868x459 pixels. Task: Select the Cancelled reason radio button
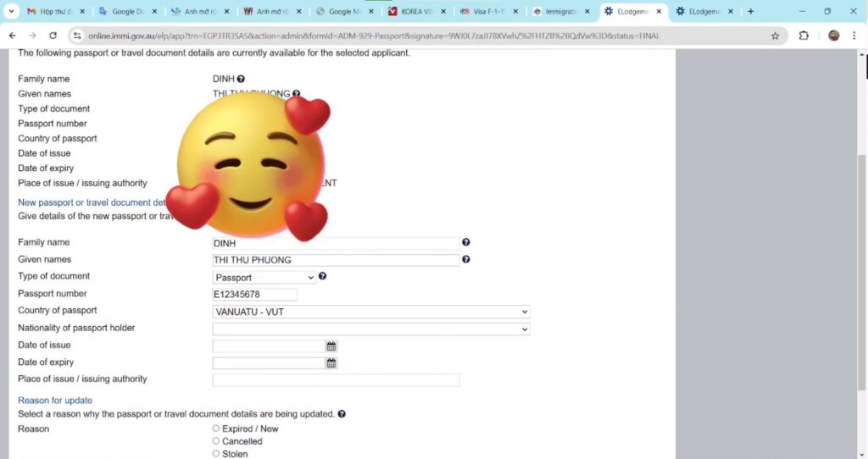click(x=216, y=441)
